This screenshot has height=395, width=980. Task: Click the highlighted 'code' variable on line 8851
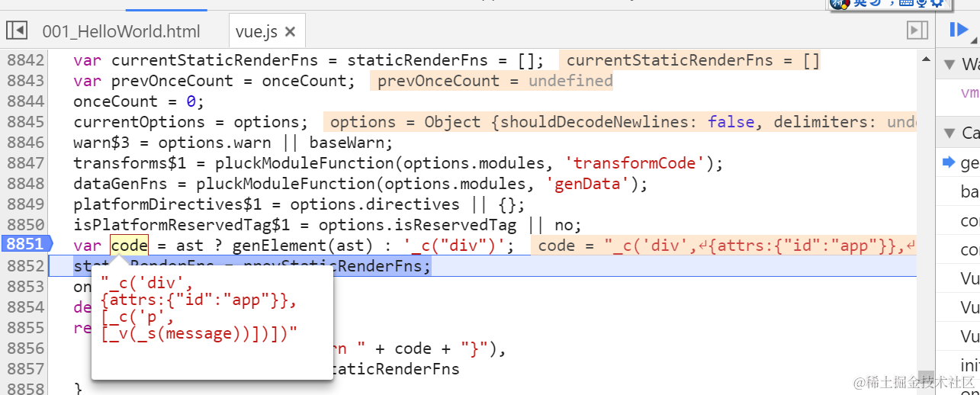tap(130, 245)
